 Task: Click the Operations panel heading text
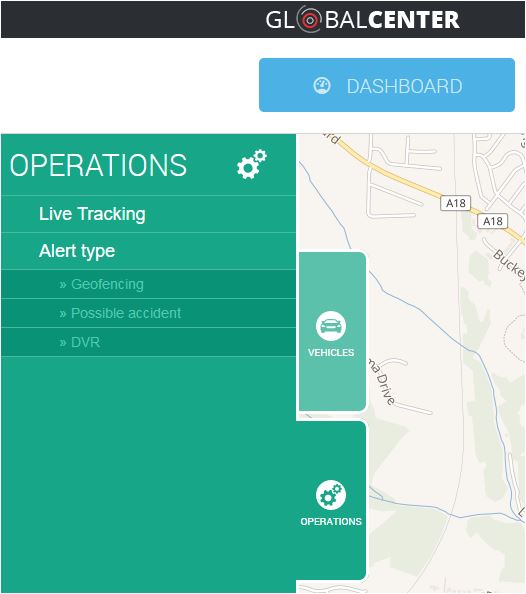[98, 165]
